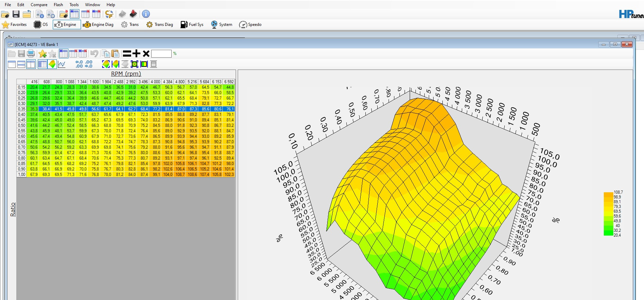Click the value input field
The height and width of the screenshot is (300, 644).
click(161, 54)
